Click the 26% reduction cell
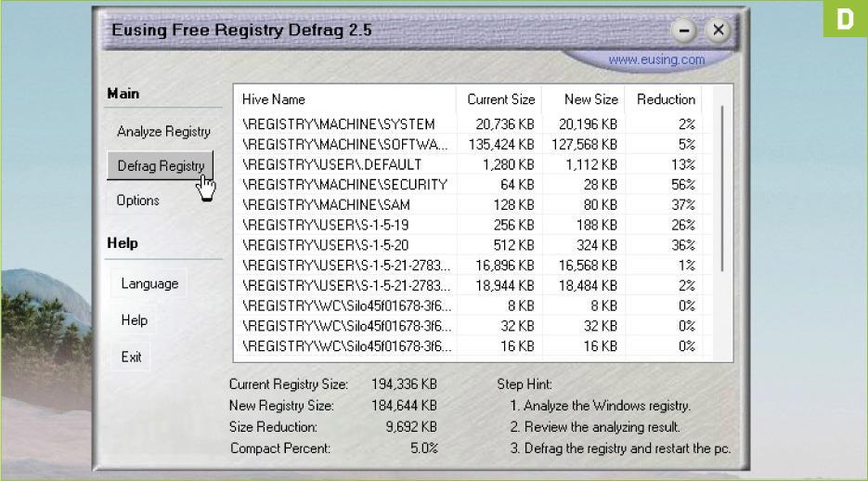 click(683, 225)
